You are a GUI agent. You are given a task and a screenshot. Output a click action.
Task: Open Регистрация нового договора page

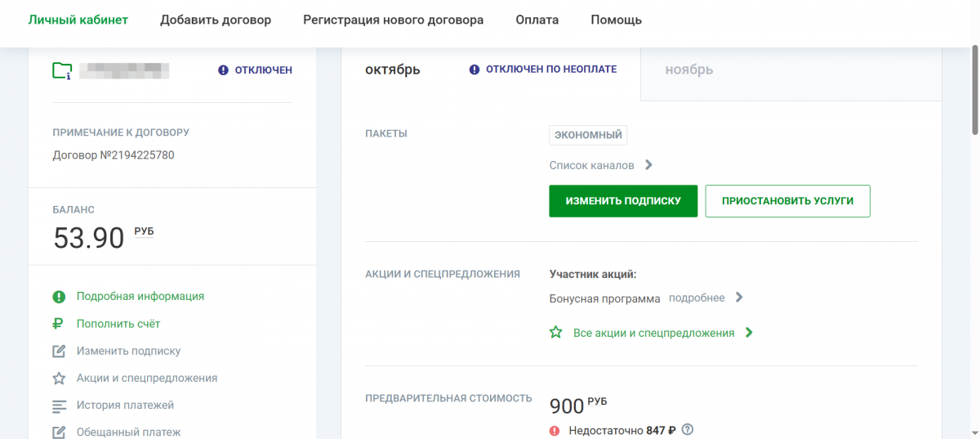(393, 20)
